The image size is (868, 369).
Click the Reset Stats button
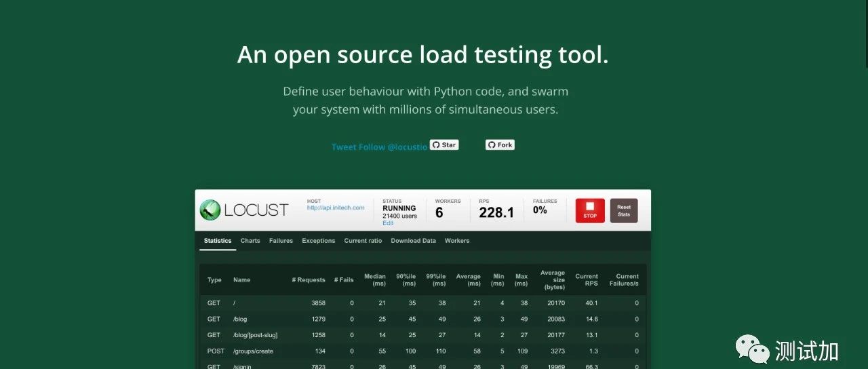coord(624,210)
